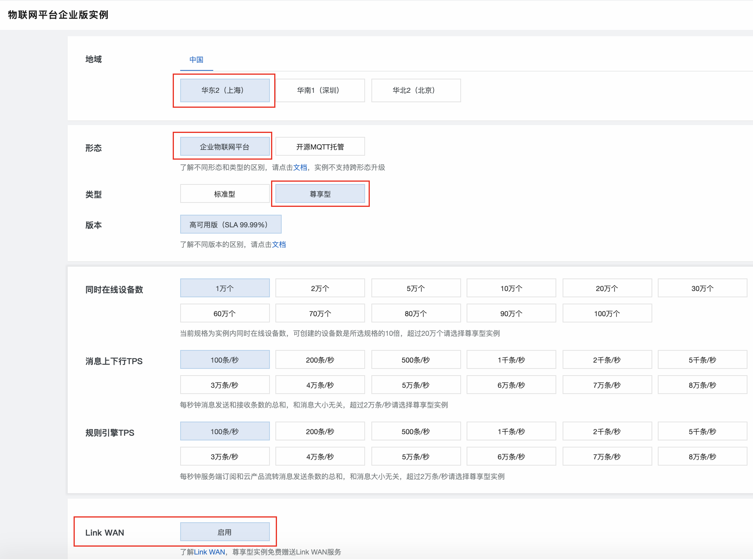The image size is (753, 560).
Task: Set online devices to 10万个
Action: click(x=511, y=288)
